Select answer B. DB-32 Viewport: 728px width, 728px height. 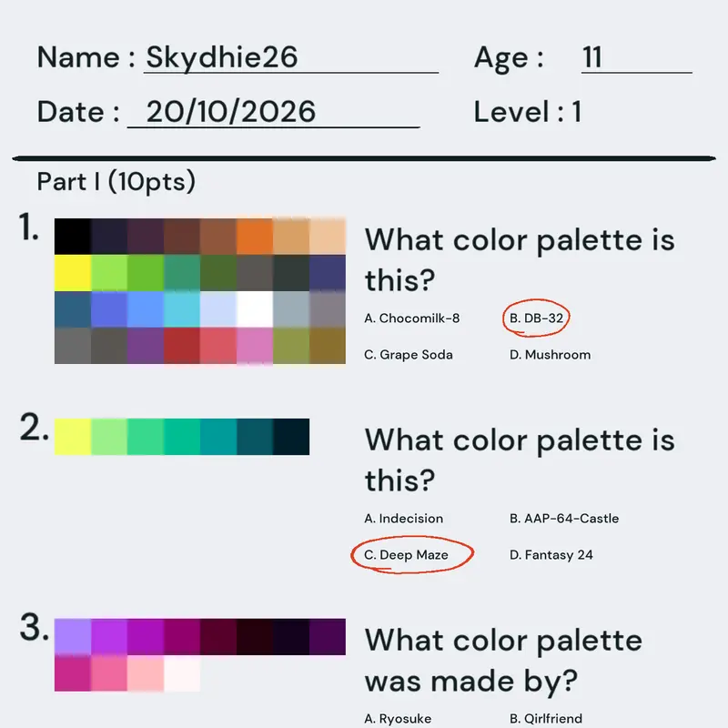tap(536, 318)
